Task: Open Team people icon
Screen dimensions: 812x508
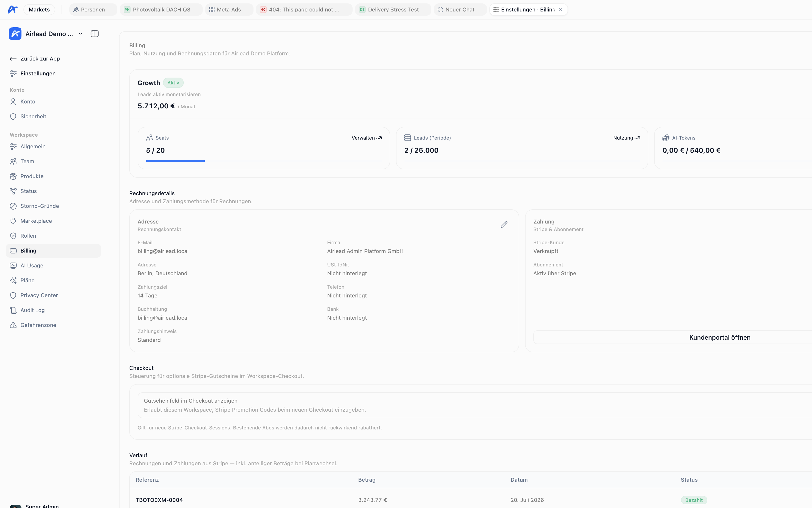Action: pyautogui.click(x=13, y=162)
